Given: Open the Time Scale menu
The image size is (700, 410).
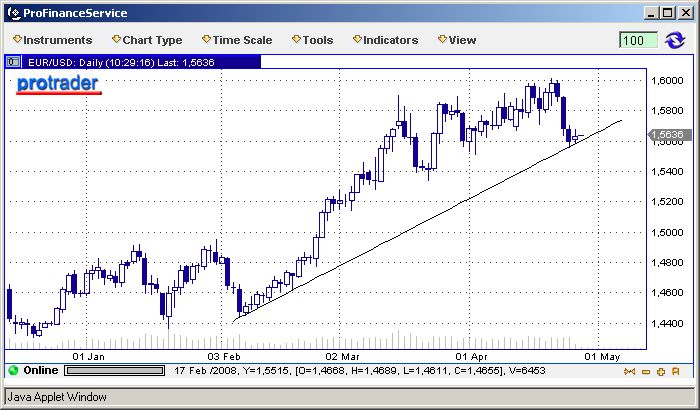Looking at the screenshot, I should (237, 40).
